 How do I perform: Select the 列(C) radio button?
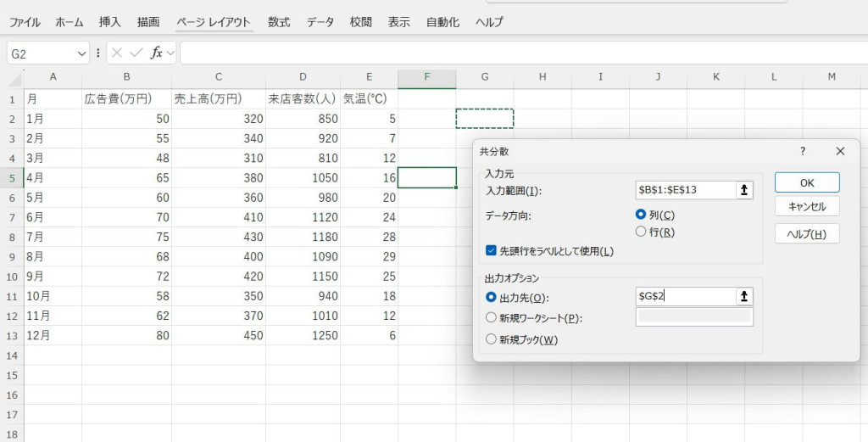click(641, 215)
